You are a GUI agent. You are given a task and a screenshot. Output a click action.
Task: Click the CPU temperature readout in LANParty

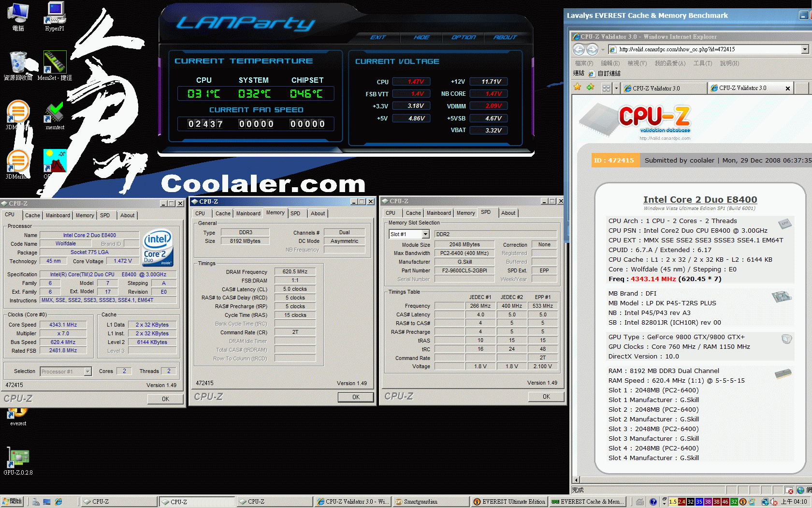[203, 93]
